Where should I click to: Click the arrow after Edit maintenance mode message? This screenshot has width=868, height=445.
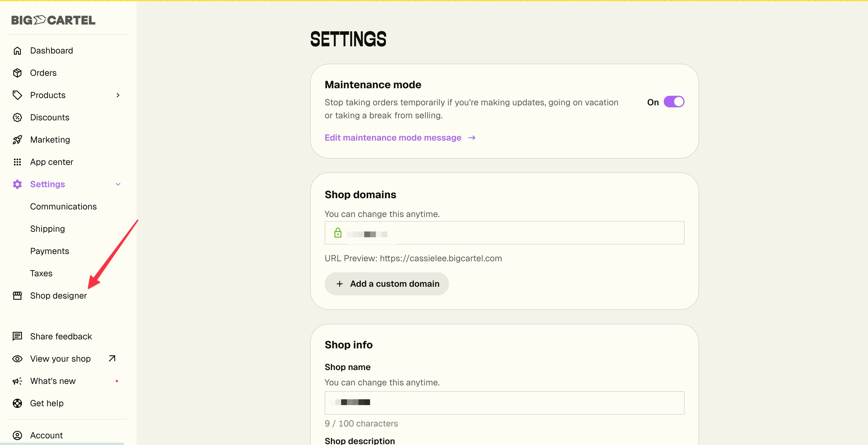point(472,138)
